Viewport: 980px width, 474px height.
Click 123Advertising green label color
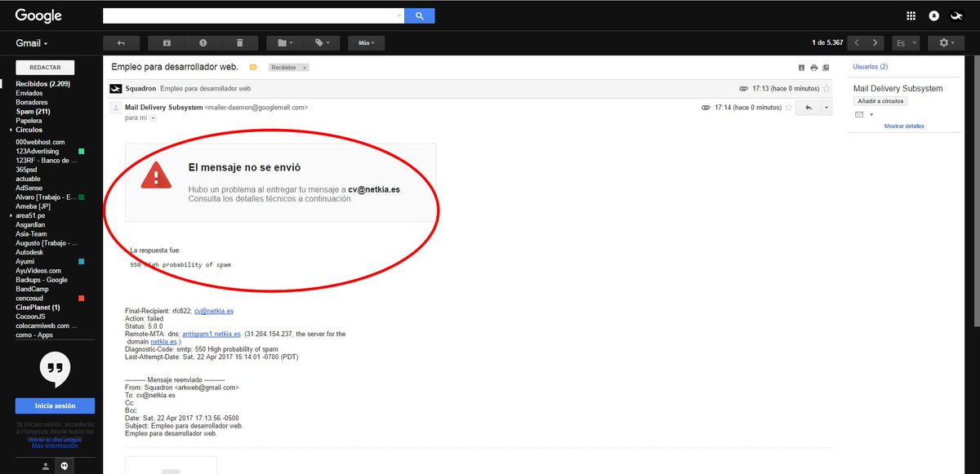pos(81,152)
